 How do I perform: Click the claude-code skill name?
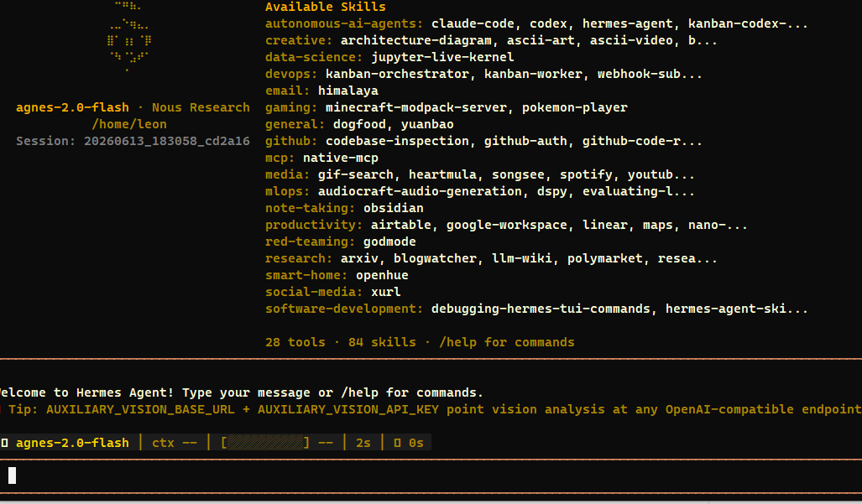point(473,23)
